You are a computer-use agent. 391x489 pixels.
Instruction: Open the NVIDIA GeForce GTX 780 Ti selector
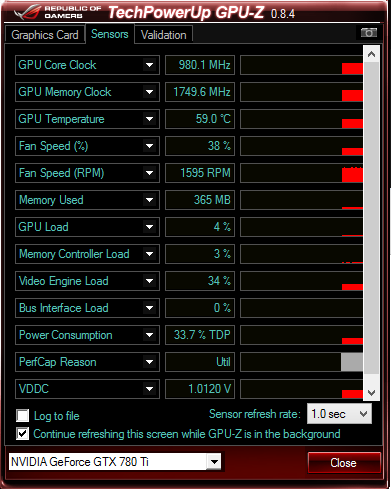tap(115, 462)
